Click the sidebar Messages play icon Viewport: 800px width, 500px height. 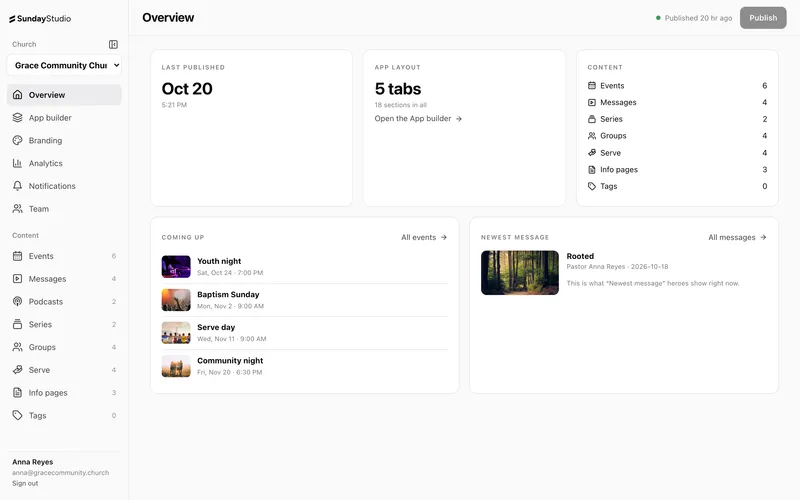coord(17,279)
